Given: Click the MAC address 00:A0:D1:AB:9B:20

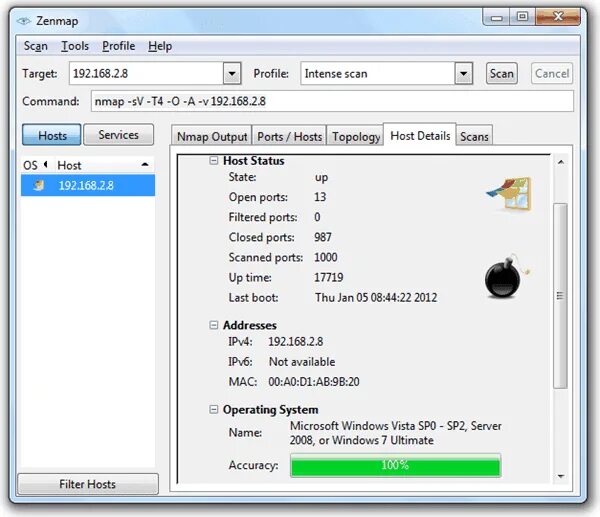Looking at the screenshot, I should coord(314,382).
